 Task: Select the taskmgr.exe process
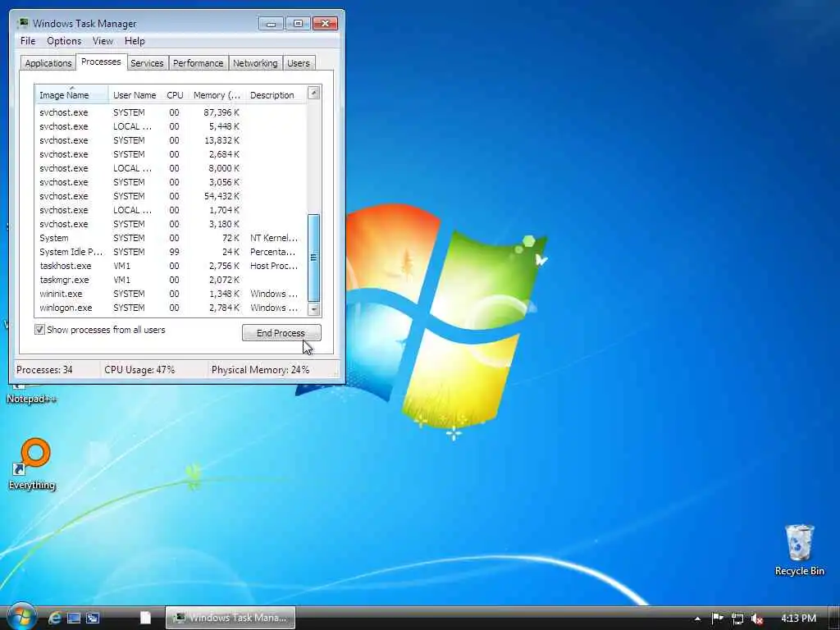171,280
